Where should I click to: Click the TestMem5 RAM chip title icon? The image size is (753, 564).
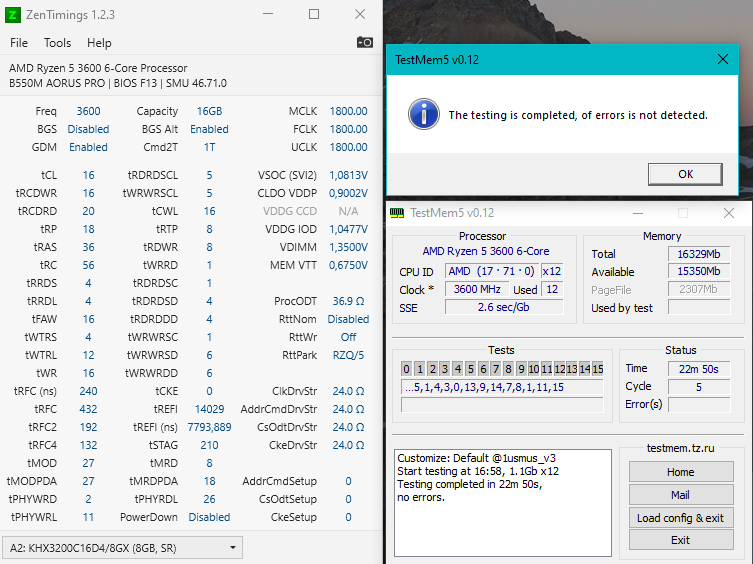click(x=397, y=213)
